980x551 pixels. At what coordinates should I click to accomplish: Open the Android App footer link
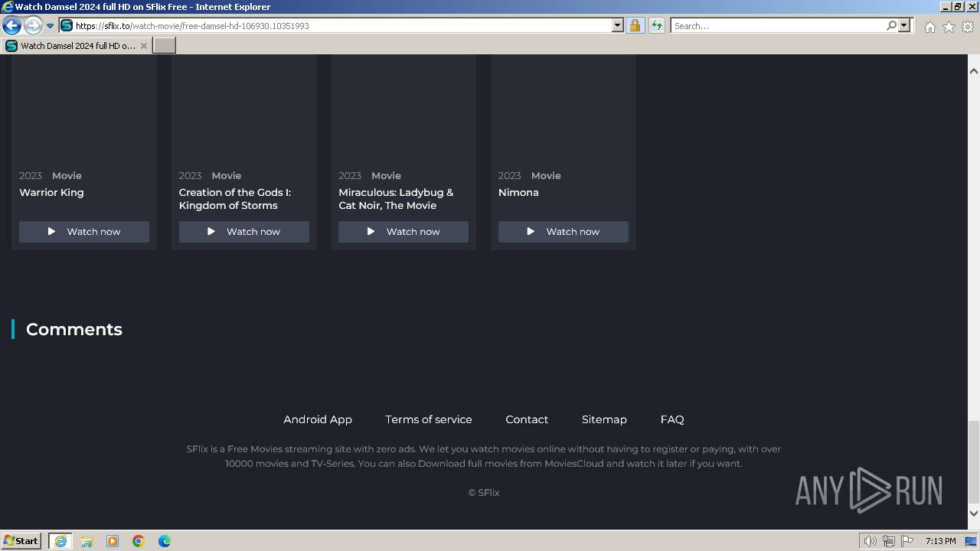point(318,419)
